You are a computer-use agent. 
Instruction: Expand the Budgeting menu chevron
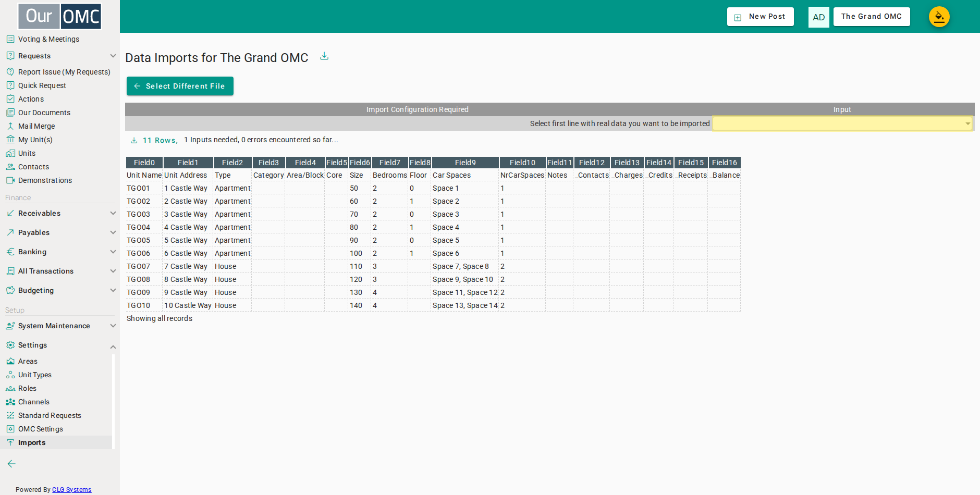pyautogui.click(x=113, y=290)
